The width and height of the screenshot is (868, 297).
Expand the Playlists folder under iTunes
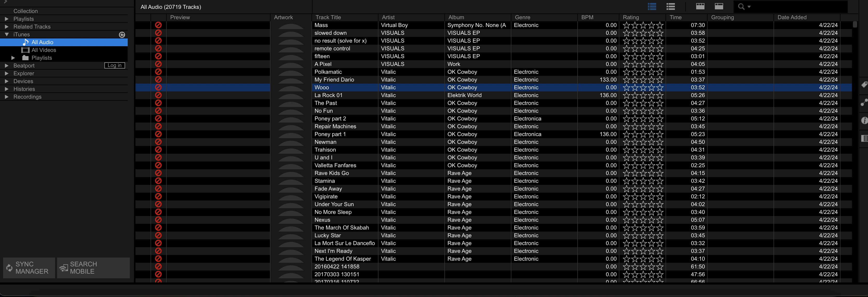point(13,58)
